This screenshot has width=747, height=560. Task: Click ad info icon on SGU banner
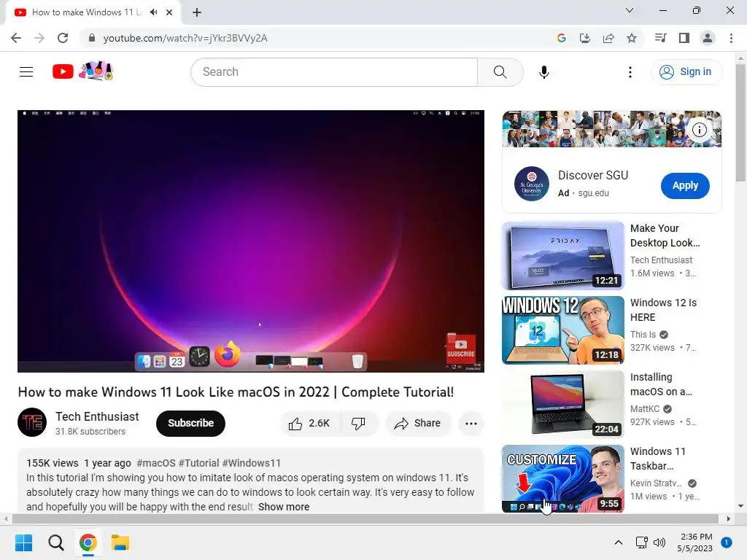coord(700,130)
